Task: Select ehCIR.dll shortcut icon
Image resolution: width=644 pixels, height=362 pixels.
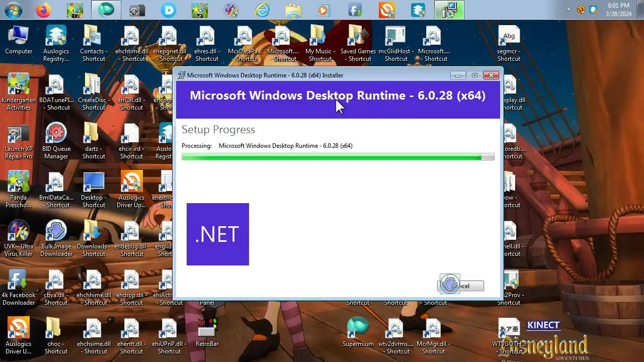Action: [x=132, y=92]
